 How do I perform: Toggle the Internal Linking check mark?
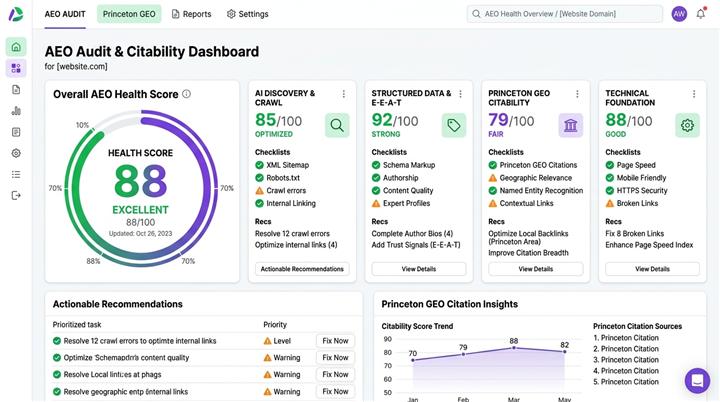[x=259, y=203]
